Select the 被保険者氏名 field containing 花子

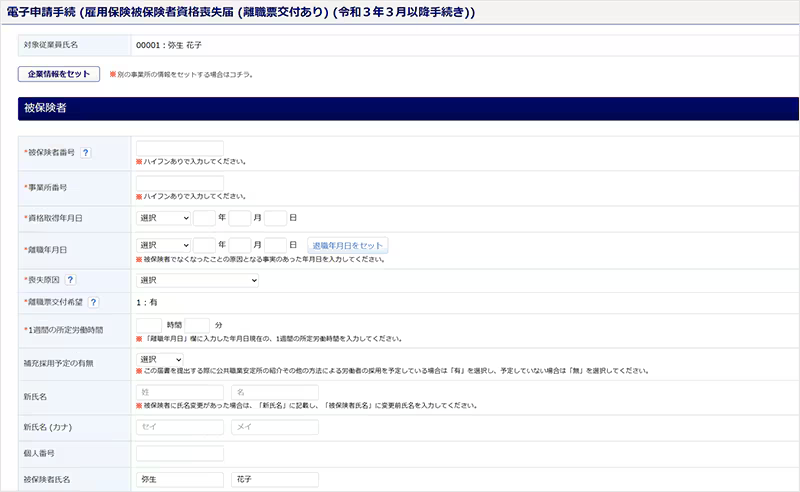tap(274, 480)
